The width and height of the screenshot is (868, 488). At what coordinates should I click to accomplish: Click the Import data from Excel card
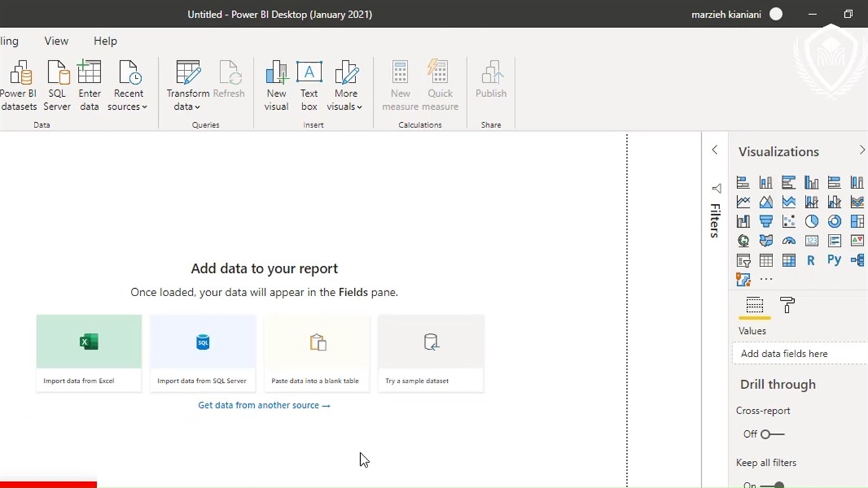click(89, 352)
